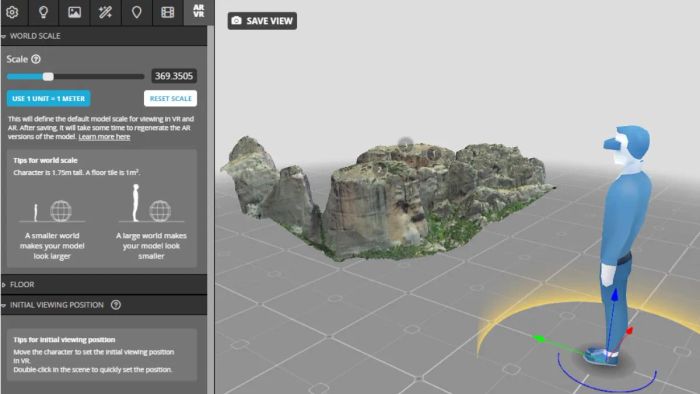
Task: Click the green gizmo axis arrow
Action: click(x=540, y=339)
